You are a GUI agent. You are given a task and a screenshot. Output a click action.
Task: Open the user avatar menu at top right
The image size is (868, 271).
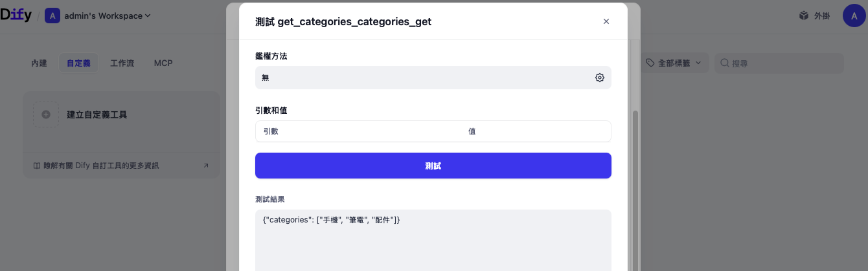[x=854, y=16]
